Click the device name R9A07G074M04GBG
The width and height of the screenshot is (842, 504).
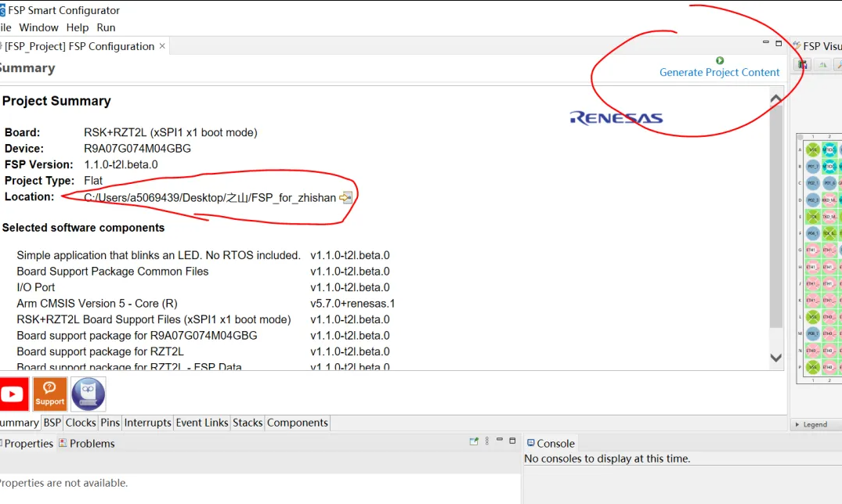(137, 149)
